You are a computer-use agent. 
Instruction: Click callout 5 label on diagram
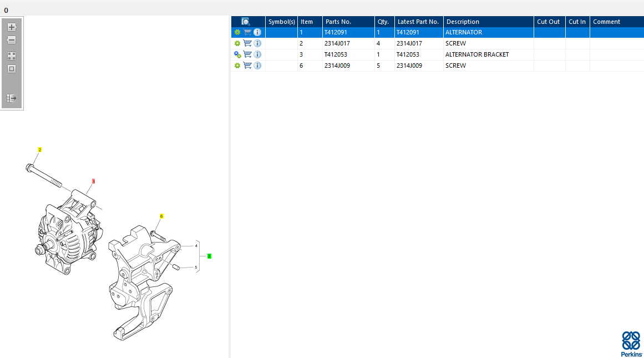point(196,267)
